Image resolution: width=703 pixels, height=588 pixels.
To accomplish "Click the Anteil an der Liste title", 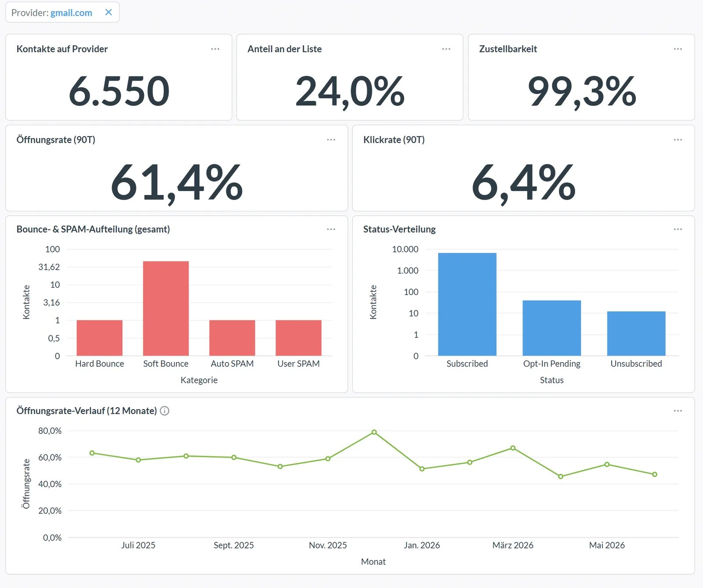I will click(x=285, y=49).
